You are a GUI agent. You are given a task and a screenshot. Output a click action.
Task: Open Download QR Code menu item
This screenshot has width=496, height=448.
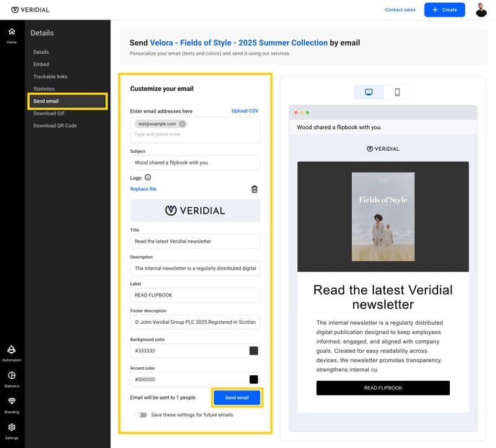click(x=55, y=126)
